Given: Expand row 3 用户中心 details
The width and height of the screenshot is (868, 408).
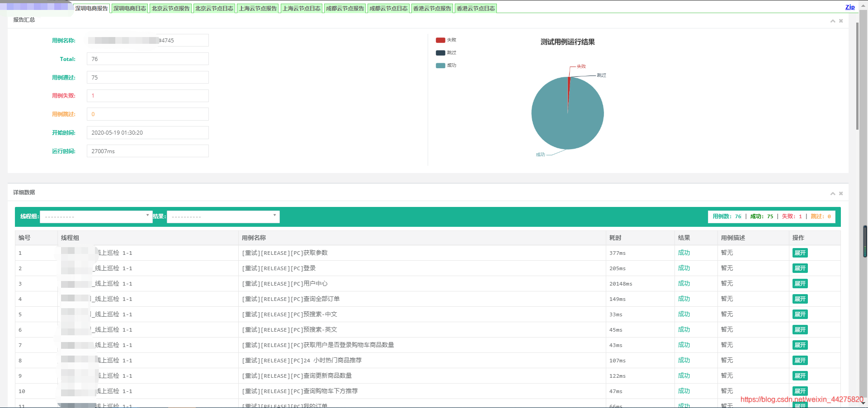Looking at the screenshot, I should [x=800, y=284].
